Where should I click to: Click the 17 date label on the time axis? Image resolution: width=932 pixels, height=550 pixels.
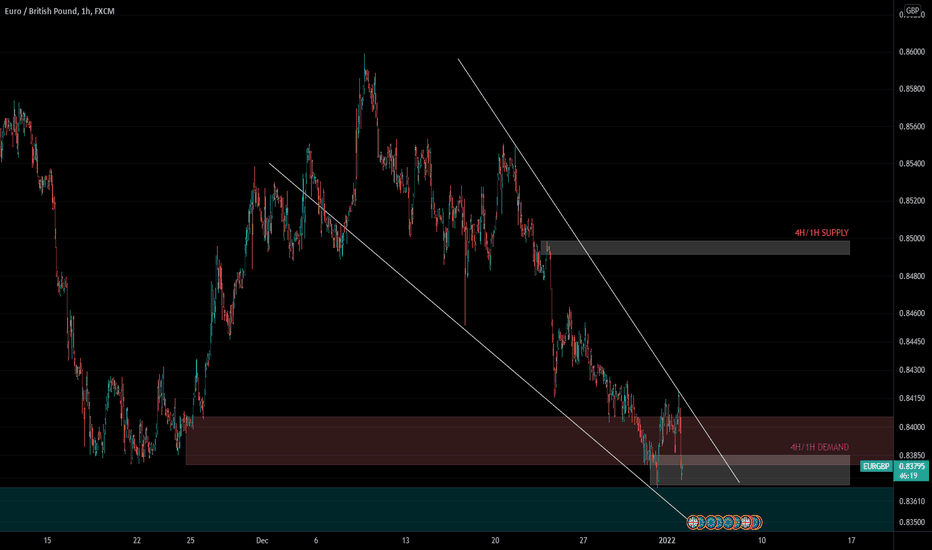[851, 540]
